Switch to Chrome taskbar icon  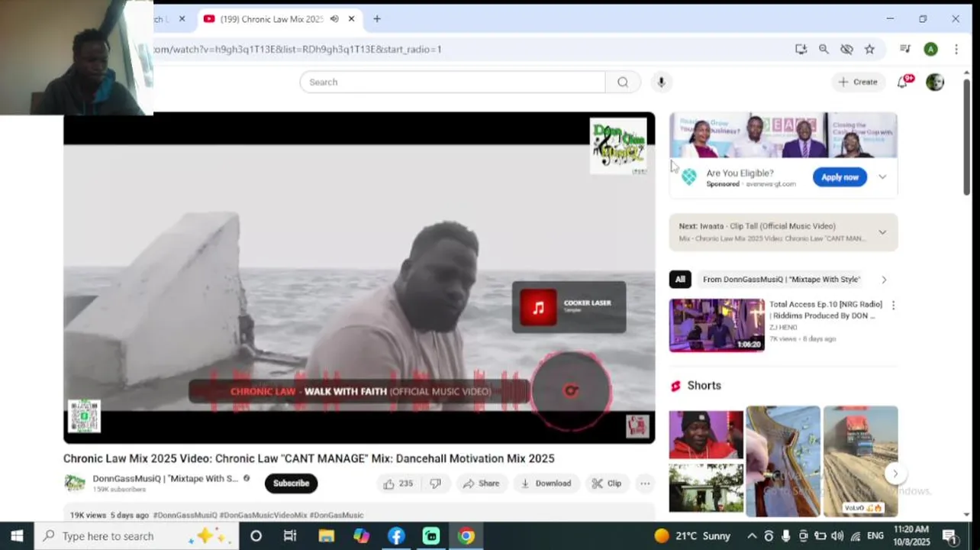click(466, 535)
